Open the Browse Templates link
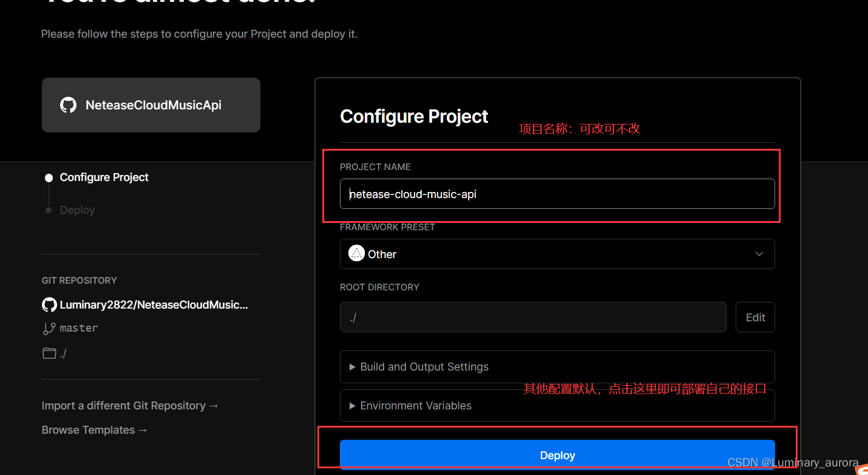868x475 pixels. [x=95, y=430]
